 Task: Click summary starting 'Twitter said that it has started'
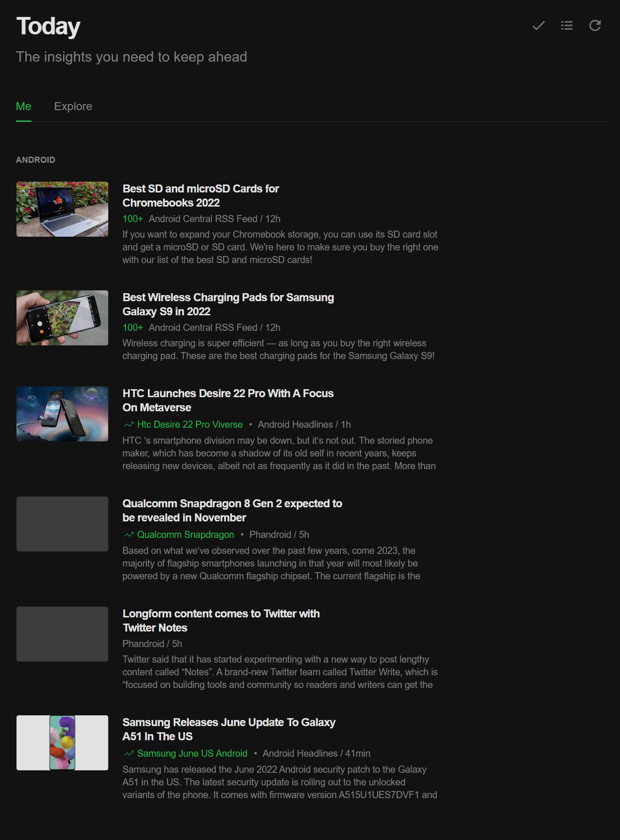pos(280,672)
